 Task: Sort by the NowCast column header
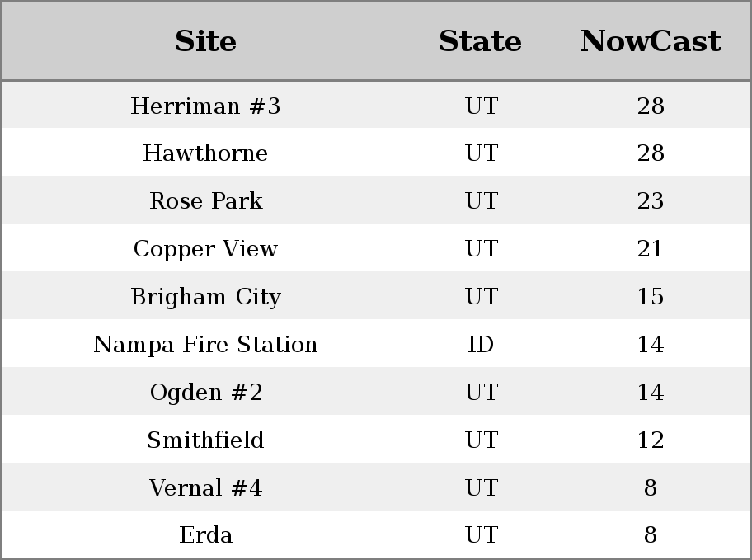click(651, 41)
